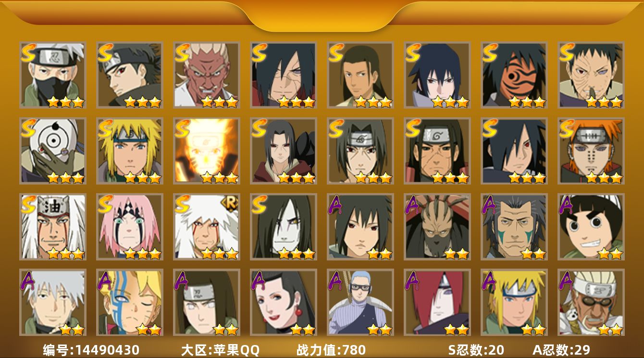The height and width of the screenshot is (358, 644).
Task: Click the account number 14490430 label
Action: pos(91,350)
